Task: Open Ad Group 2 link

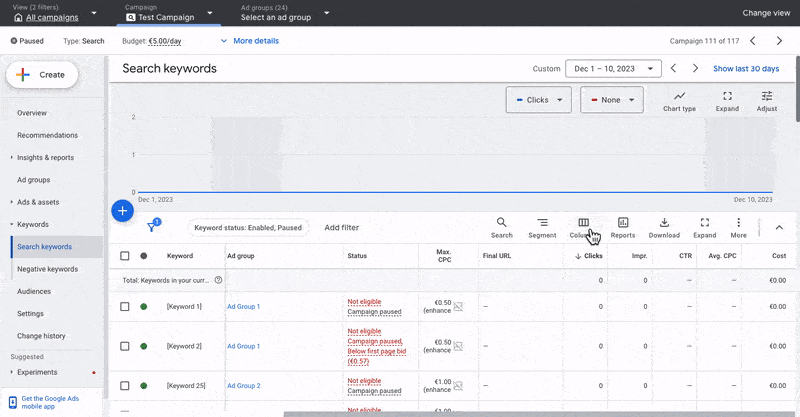Action: 244,386
